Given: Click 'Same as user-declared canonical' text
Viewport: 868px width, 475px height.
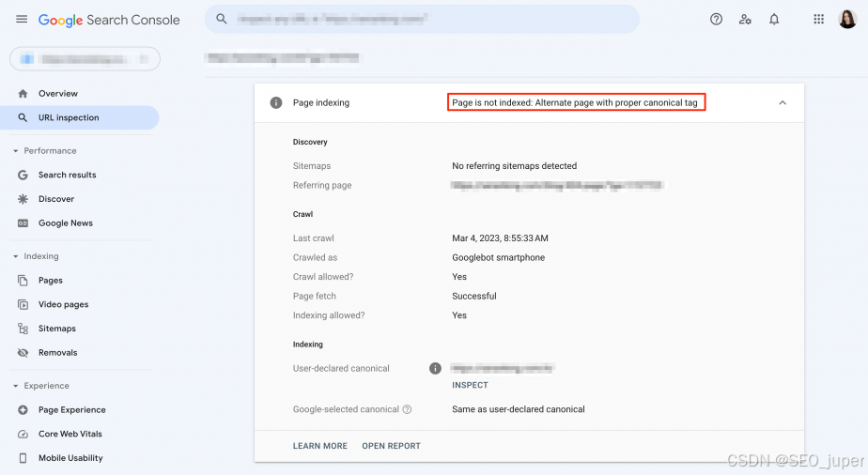Looking at the screenshot, I should [519, 409].
